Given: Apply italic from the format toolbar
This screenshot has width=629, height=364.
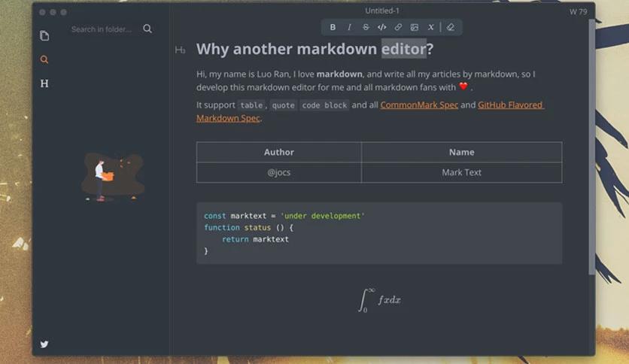Looking at the screenshot, I should [349, 27].
